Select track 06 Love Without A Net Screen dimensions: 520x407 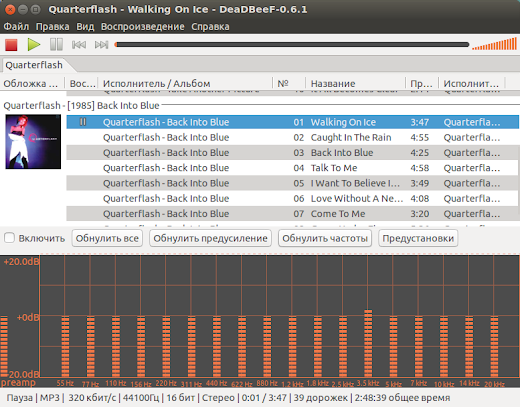[x=293, y=199]
